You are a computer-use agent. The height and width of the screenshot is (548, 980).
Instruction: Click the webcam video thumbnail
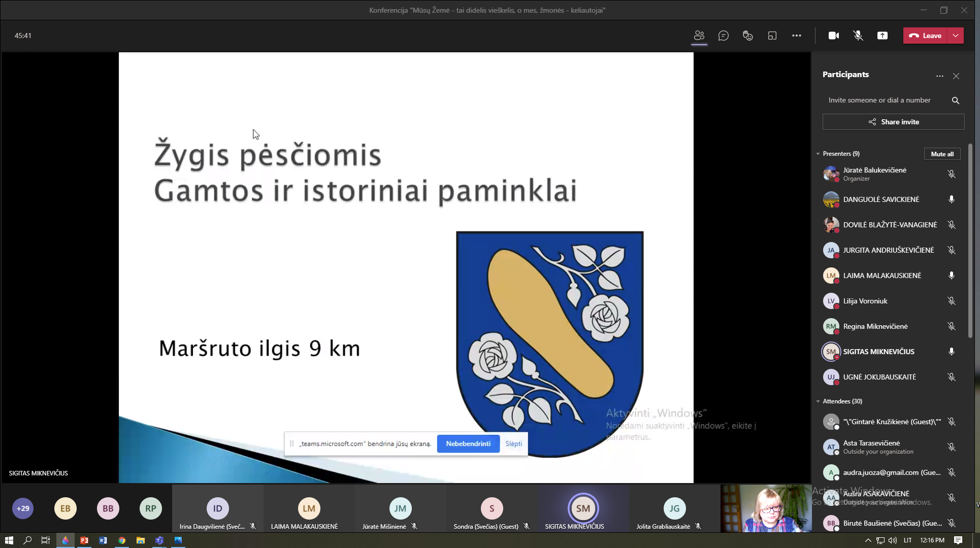[x=766, y=508]
